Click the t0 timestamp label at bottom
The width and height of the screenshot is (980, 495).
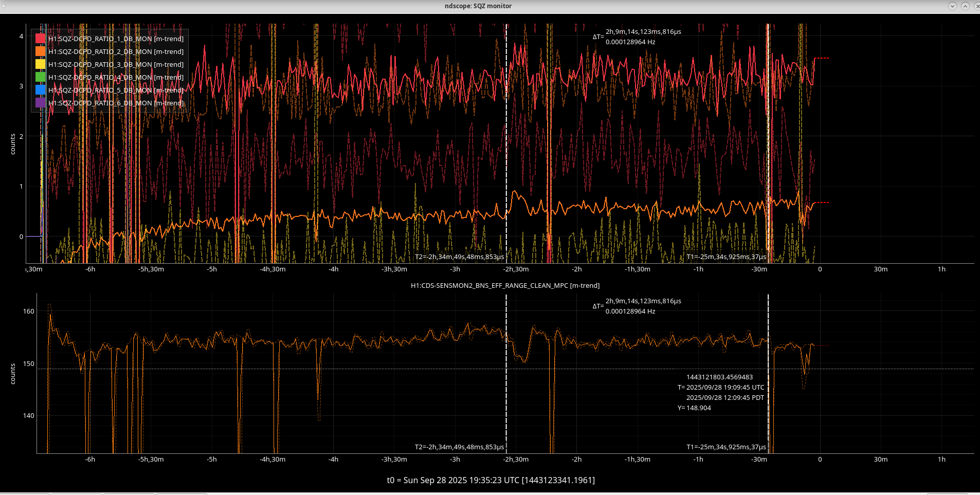click(491, 480)
